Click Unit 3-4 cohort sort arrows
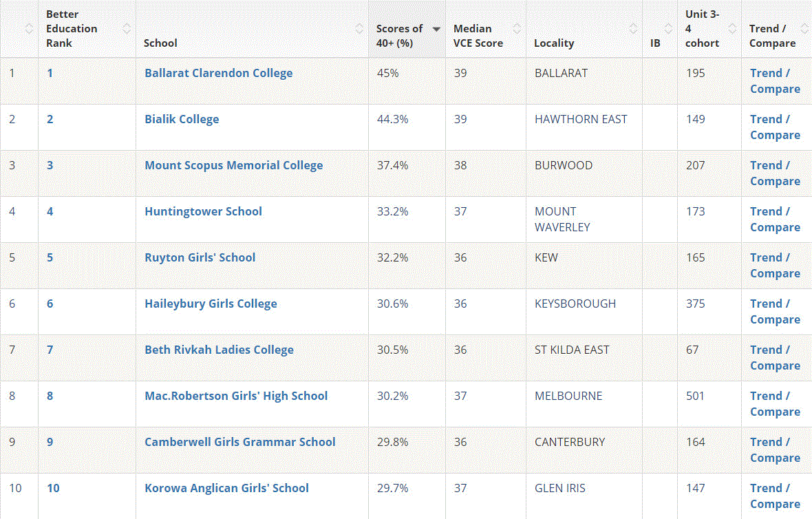Image resolution: width=812 pixels, height=519 pixels. 731,29
